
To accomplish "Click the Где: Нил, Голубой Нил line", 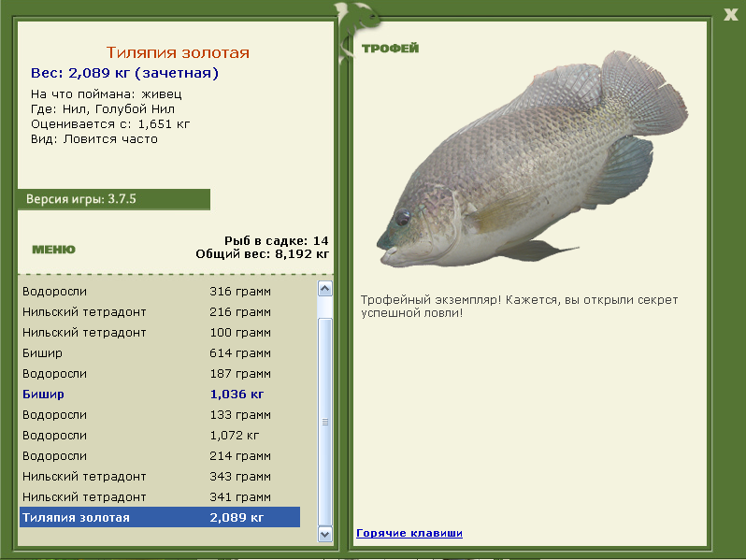I will (x=103, y=109).
